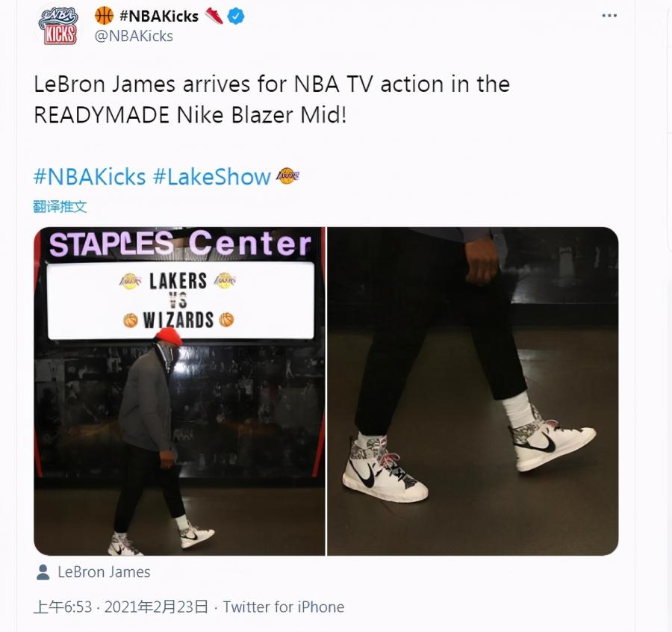
Task: Click the #NBAKicks display name
Action: 159,16
